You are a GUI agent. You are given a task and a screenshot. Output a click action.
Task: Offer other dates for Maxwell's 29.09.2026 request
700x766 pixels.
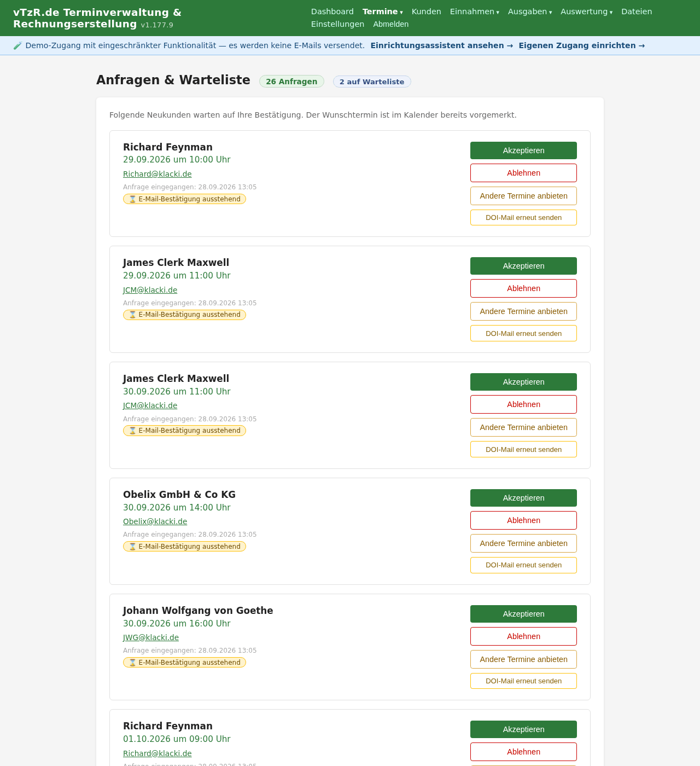523,311
